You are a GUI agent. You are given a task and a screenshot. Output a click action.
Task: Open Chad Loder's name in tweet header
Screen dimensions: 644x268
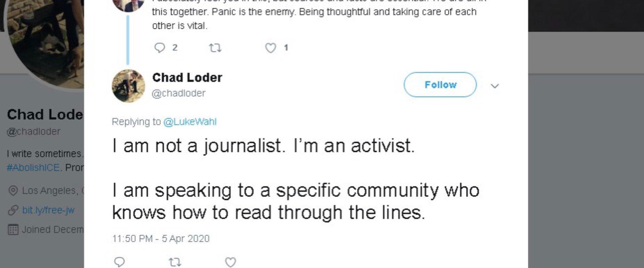coord(187,78)
